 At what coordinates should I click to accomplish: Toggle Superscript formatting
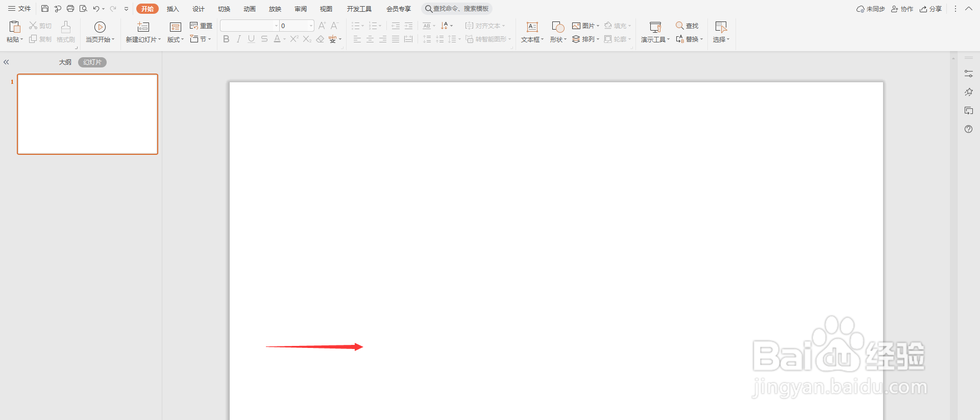pyautogui.click(x=294, y=39)
